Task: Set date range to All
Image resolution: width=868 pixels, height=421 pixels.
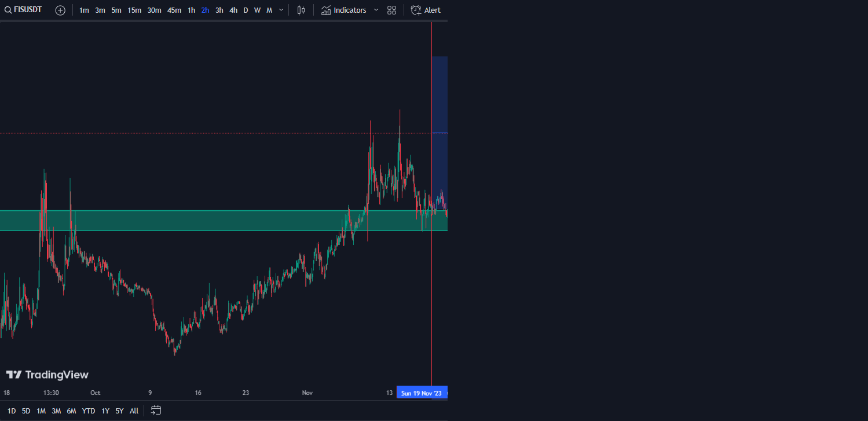Action: point(134,411)
